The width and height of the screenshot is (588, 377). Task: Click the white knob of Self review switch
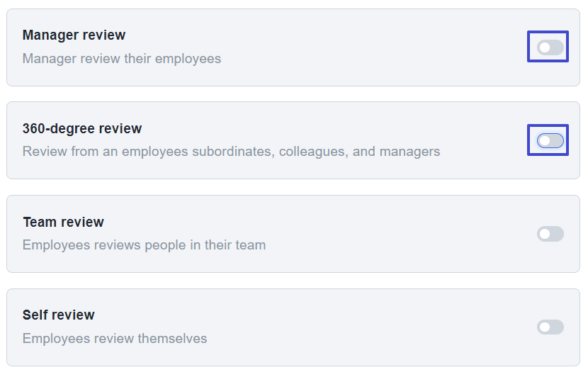(x=545, y=327)
